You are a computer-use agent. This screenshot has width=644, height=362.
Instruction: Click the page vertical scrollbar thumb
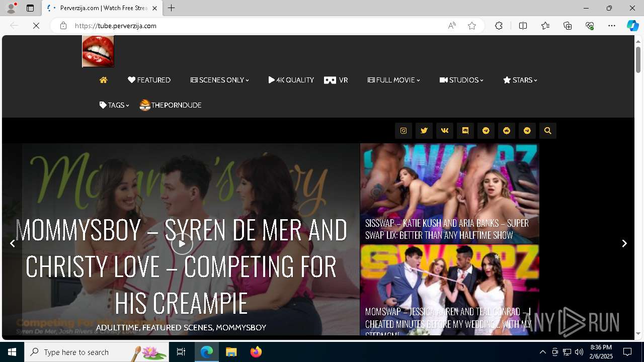click(x=638, y=60)
